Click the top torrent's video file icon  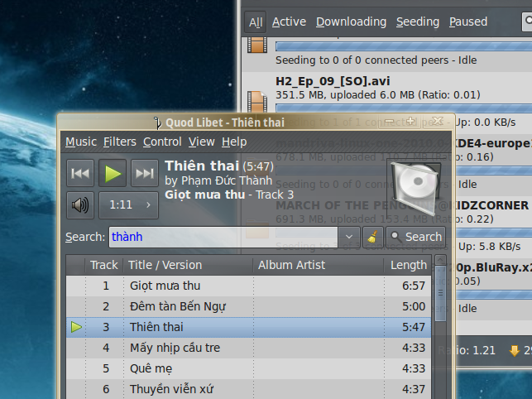coord(256,45)
